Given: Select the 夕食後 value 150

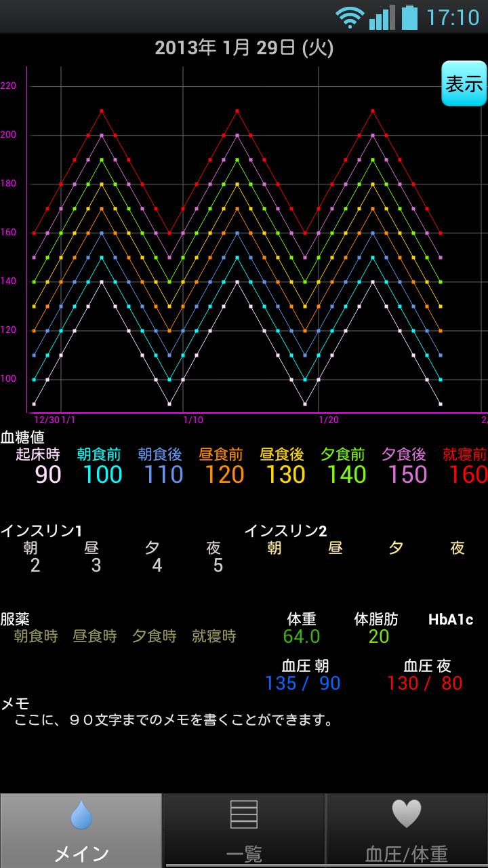Looking at the screenshot, I should point(407,475).
